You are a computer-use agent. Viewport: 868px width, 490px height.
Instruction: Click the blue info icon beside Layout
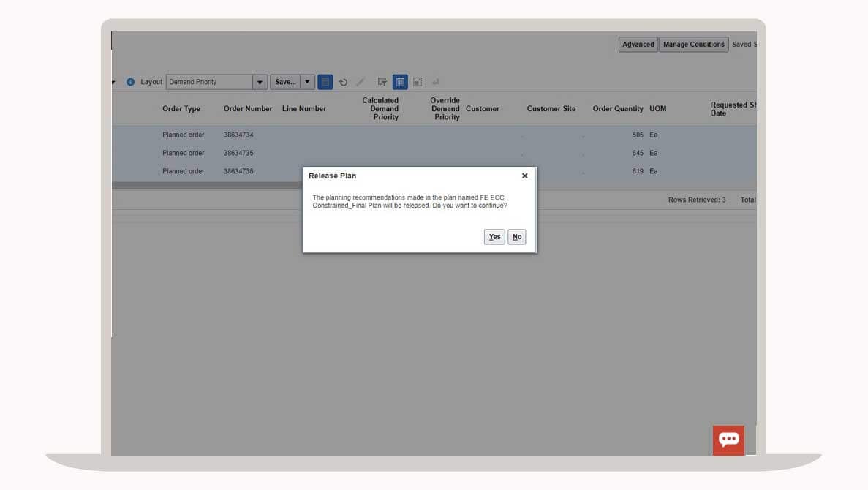pyautogui.click(x=130, y=82)
